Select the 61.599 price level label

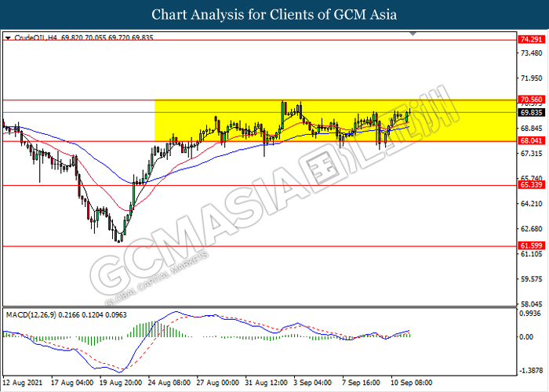[531, 245]
